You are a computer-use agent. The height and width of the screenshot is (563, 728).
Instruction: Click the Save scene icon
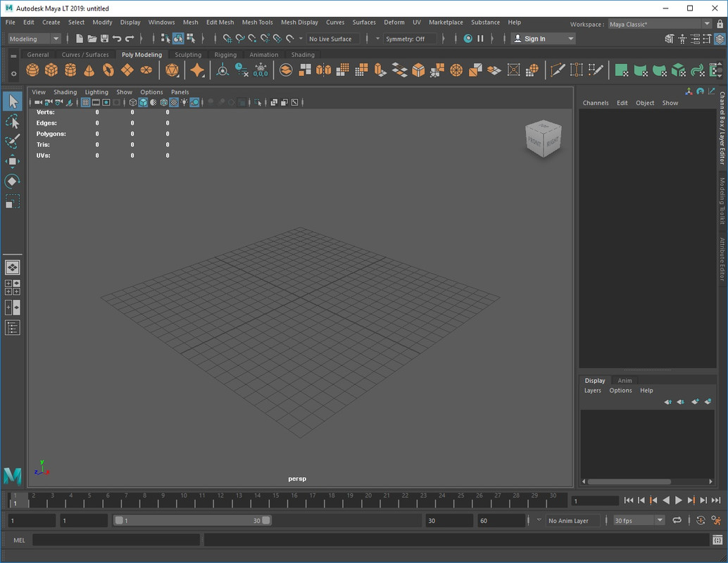coord(104,39)
